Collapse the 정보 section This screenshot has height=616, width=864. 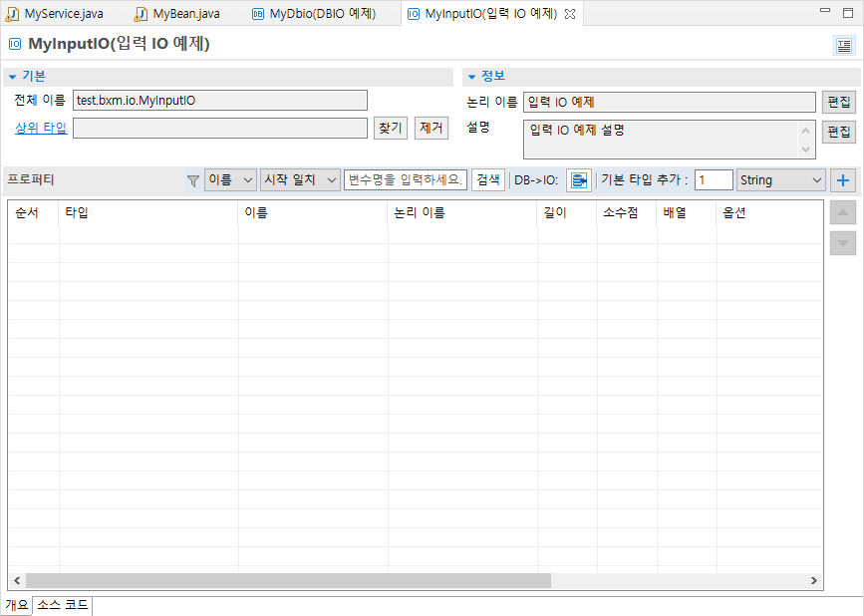470,75
